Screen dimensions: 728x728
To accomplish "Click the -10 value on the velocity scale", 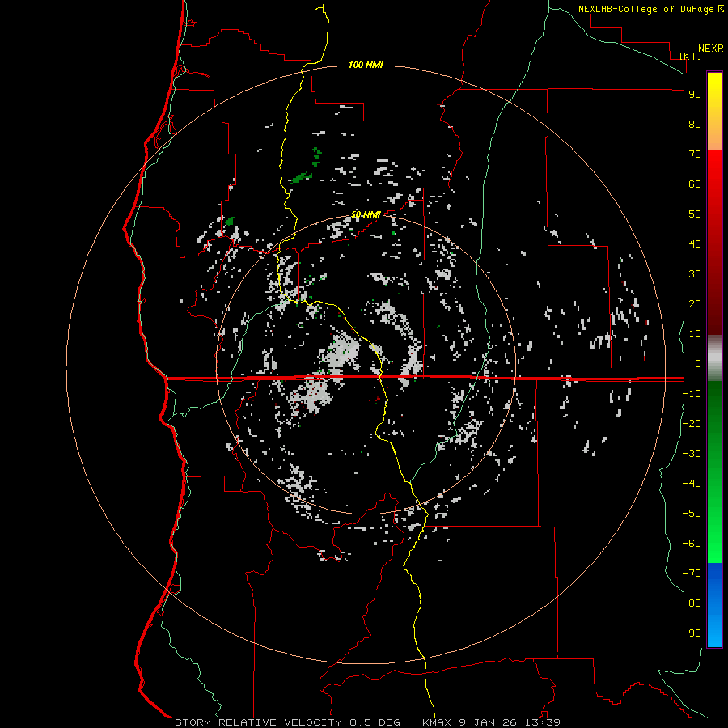I will click(x=692, y=394).
